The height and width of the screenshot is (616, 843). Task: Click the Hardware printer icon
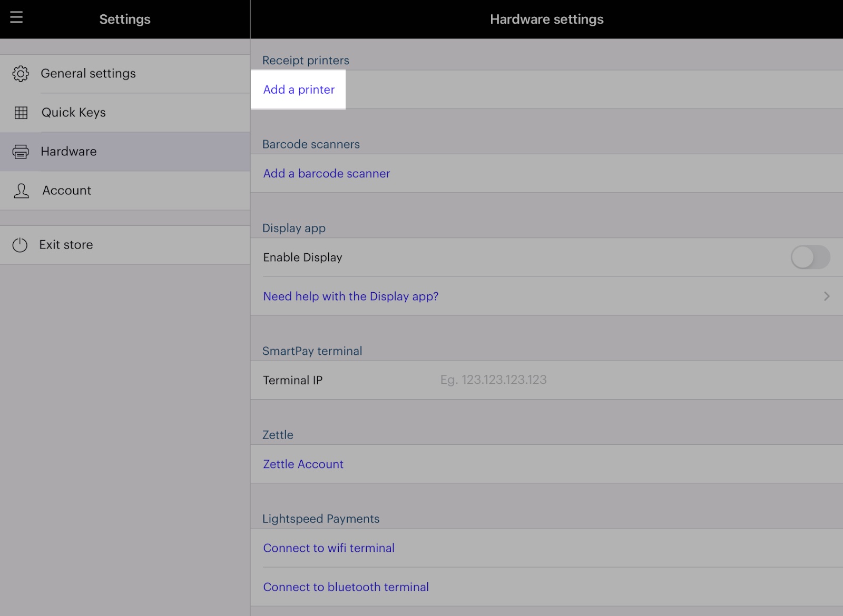(21, 152)
